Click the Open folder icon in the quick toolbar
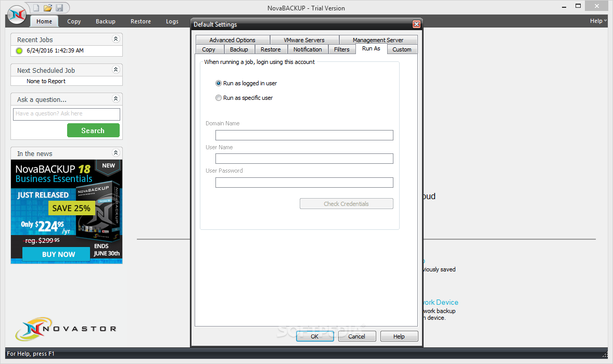The image size is (613, 364). pyautogui.click(x=48, y=8)
